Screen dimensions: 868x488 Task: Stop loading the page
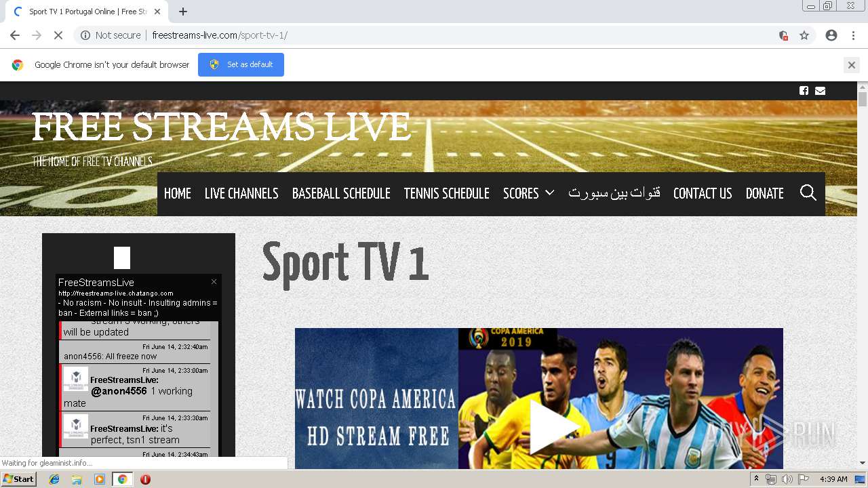coord(58,35)
